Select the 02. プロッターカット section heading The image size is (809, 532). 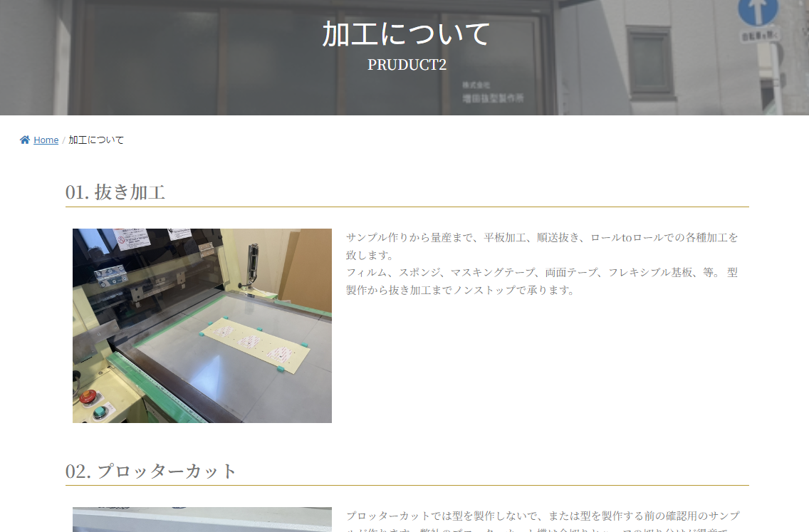(151, 471)
